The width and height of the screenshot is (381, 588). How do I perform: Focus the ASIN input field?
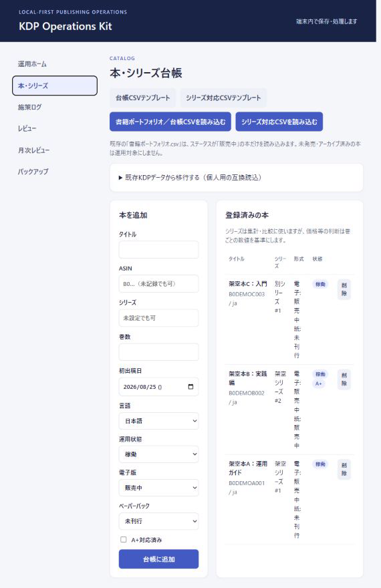pos(158,284)
